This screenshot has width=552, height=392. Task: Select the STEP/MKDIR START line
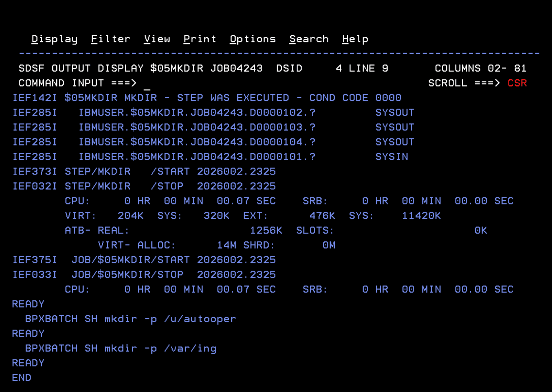[145, 171]
